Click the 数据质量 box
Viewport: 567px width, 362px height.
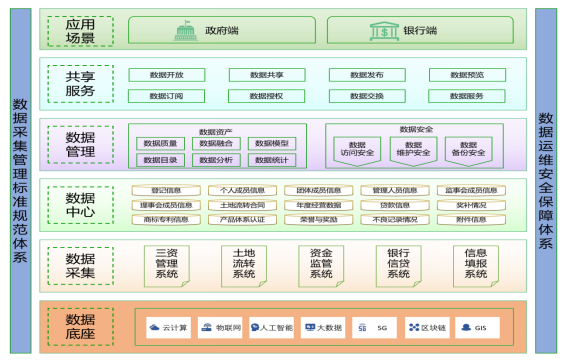(x=161, y=144)
